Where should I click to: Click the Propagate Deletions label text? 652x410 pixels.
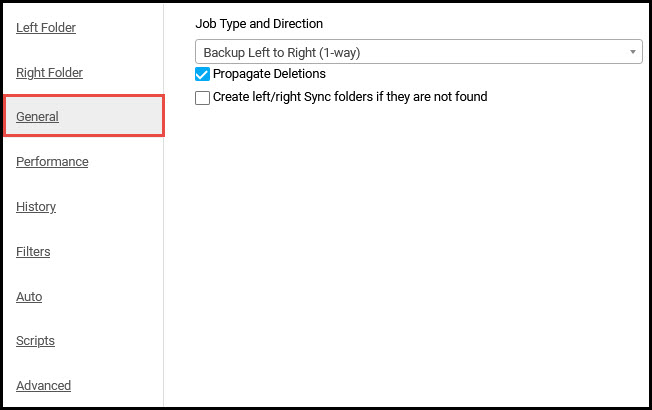[269, 74]
